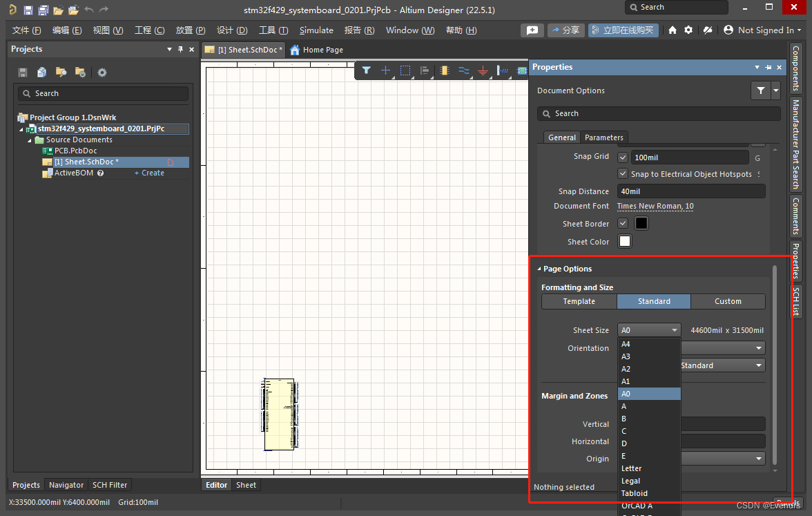Click the Align objects tool in the schematic toolbar

(x=425, y=70)
